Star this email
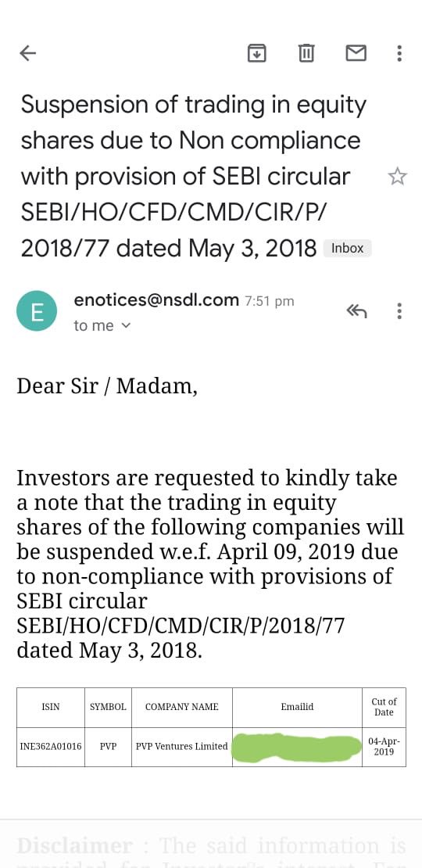 397,178
